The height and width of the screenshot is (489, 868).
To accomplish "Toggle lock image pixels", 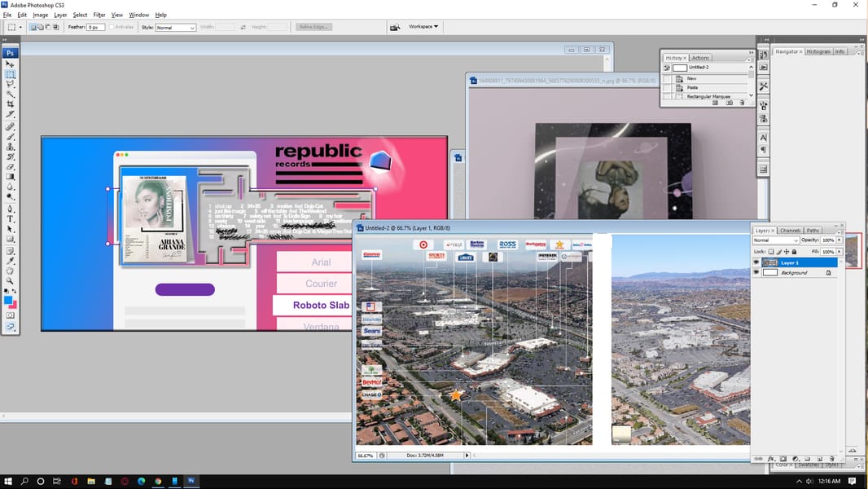I will 779,251.
